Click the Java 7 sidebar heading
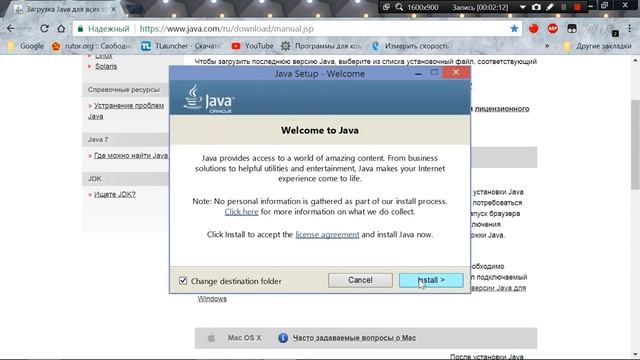Screen dimensions: 640x360 pyautogui.click(x=98, y=140)
